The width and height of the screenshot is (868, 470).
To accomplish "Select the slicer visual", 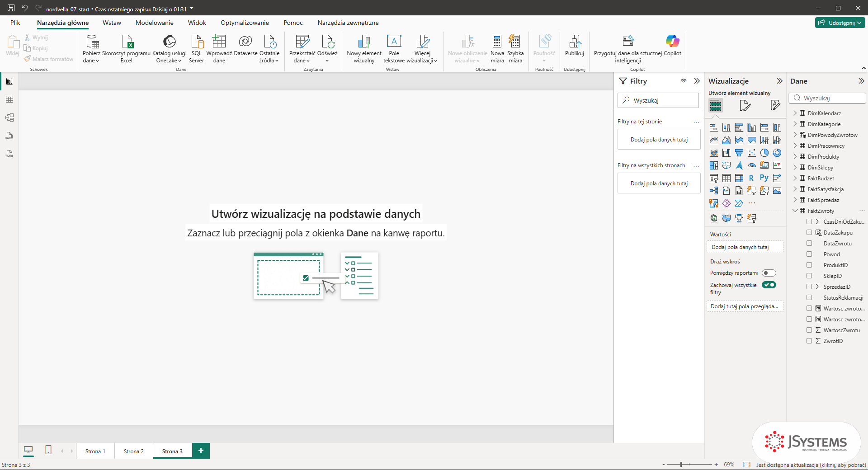I will 714,178.
